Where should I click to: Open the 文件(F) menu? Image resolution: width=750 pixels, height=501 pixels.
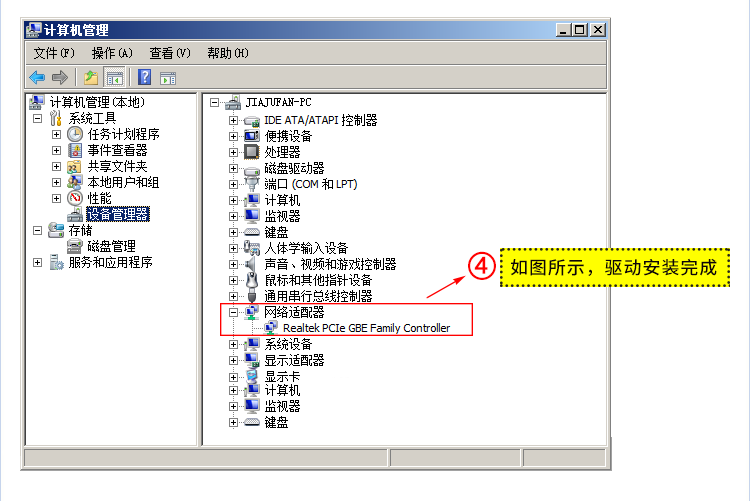54,53
